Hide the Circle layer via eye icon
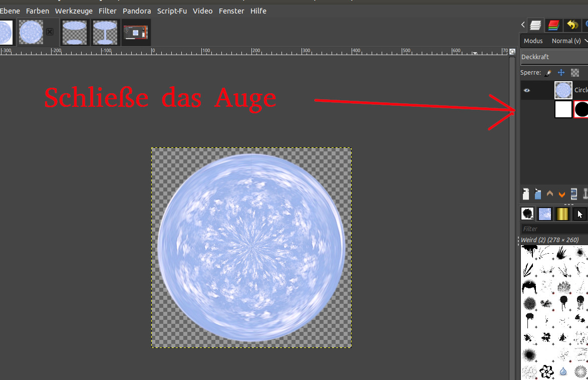Viewport: 588px width, 380px height. click(527, 90)
